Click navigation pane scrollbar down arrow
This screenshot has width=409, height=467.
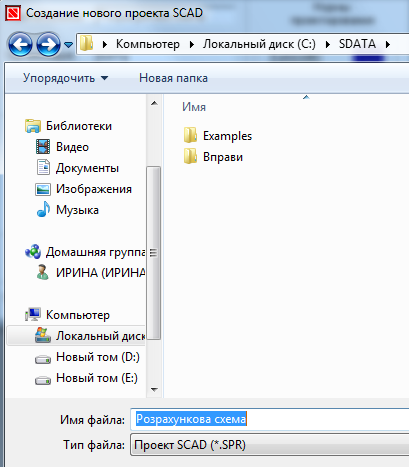point(154,389)
